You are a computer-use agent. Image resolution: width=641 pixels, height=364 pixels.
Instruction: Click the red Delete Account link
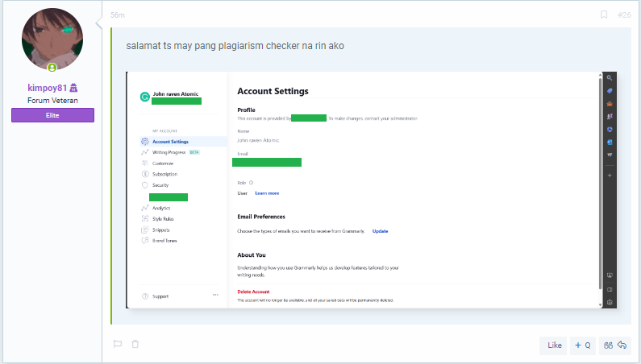point(253,292)
